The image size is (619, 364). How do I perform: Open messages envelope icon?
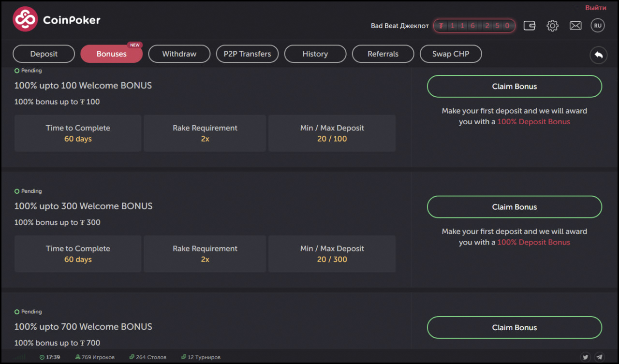click(575, 26)
